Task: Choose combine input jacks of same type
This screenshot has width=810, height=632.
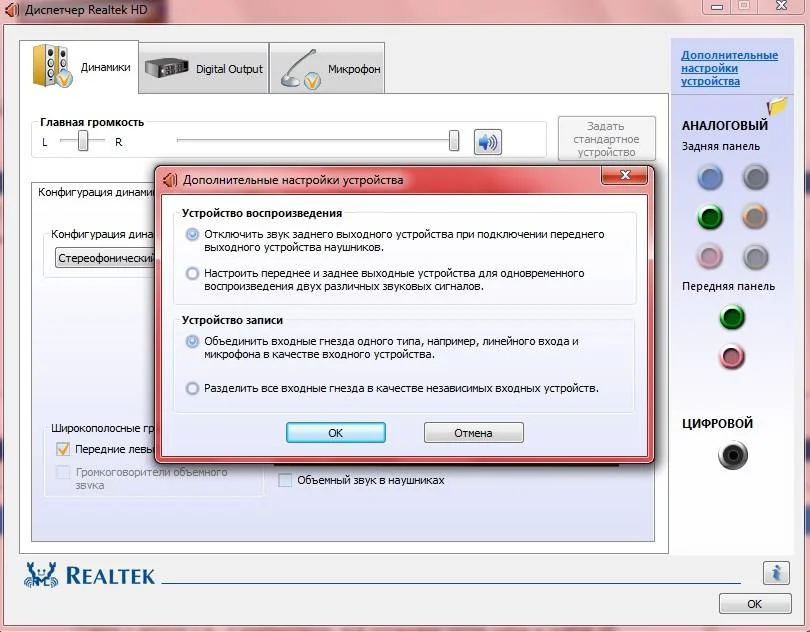Action: (x=192, y=341)
